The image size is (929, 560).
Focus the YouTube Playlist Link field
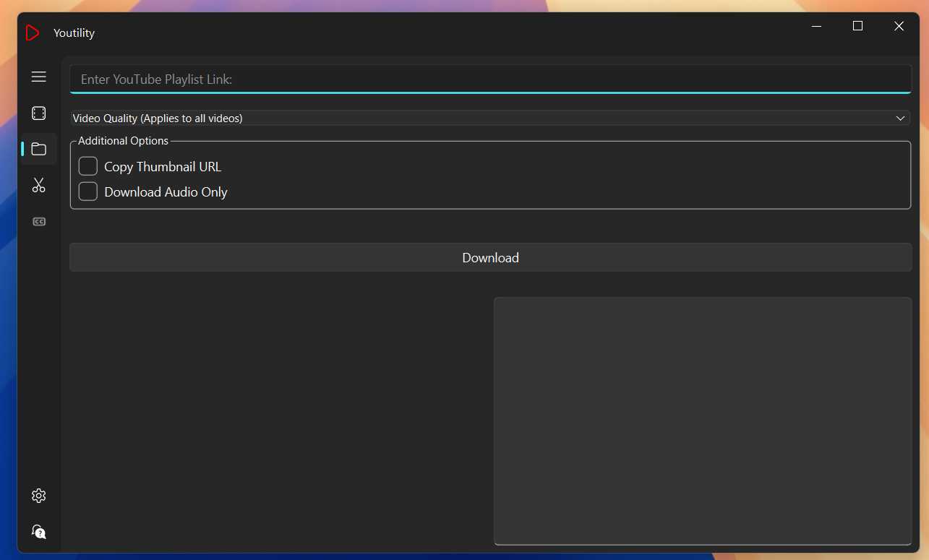pyautogui.click(x=490, y=79)
